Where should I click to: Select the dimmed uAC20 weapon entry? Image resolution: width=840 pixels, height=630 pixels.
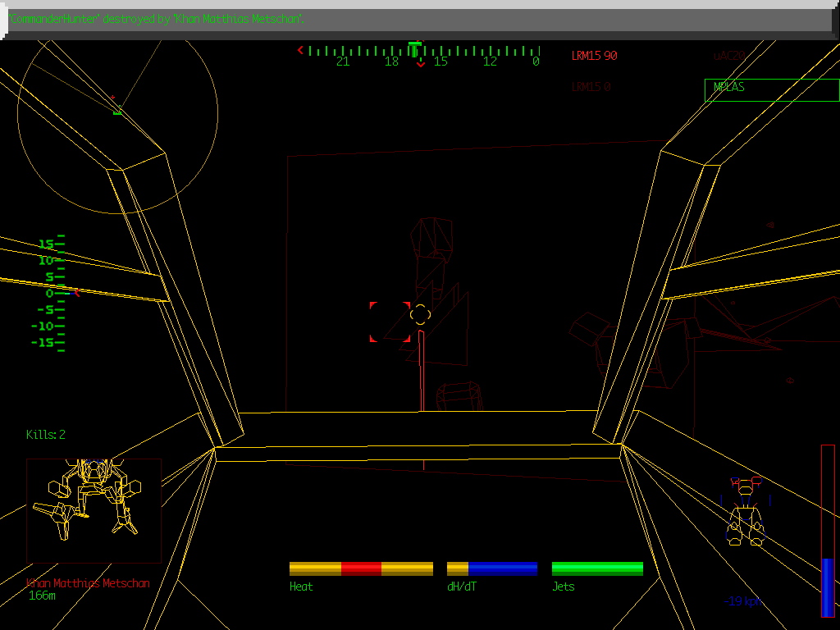(x=728, y=57)
